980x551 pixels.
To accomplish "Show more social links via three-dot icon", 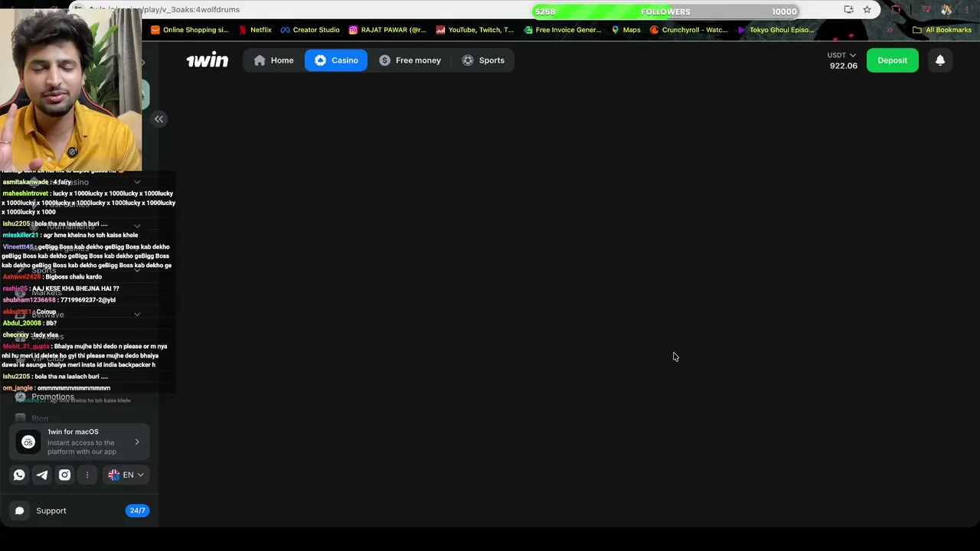I will tap(87, 474).
